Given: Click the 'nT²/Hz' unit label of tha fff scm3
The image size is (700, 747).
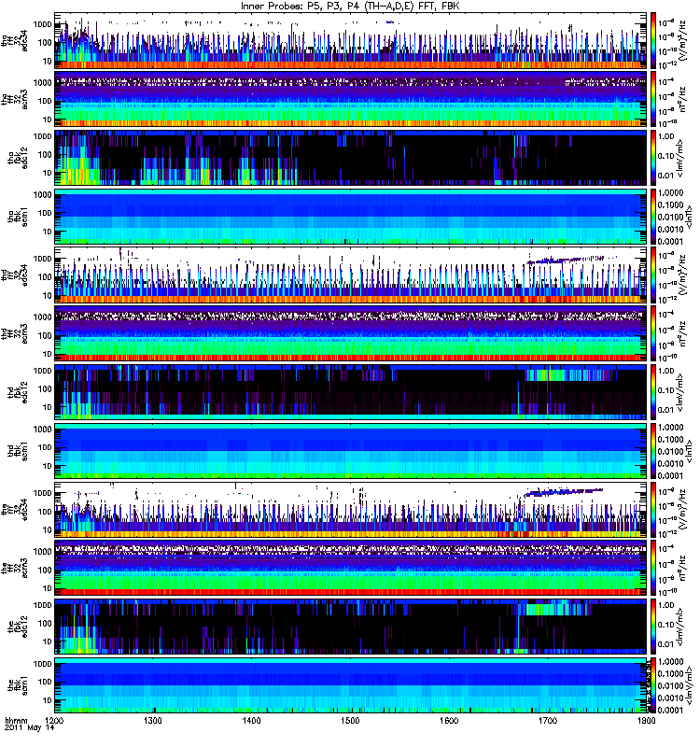Looking at the screenshot, I should 684,99.
